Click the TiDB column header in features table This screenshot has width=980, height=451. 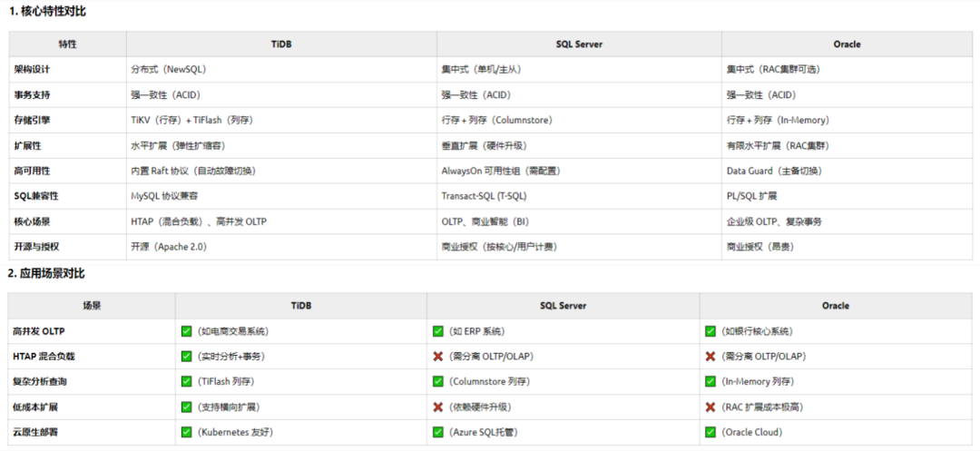281,44
